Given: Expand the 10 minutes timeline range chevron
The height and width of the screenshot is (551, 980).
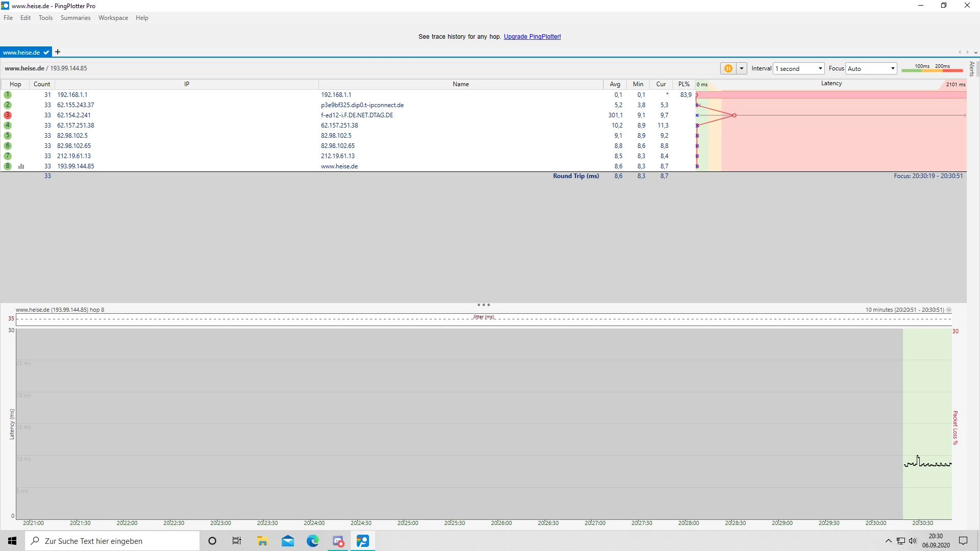Looking at the screenshot, I should (949, 310).
